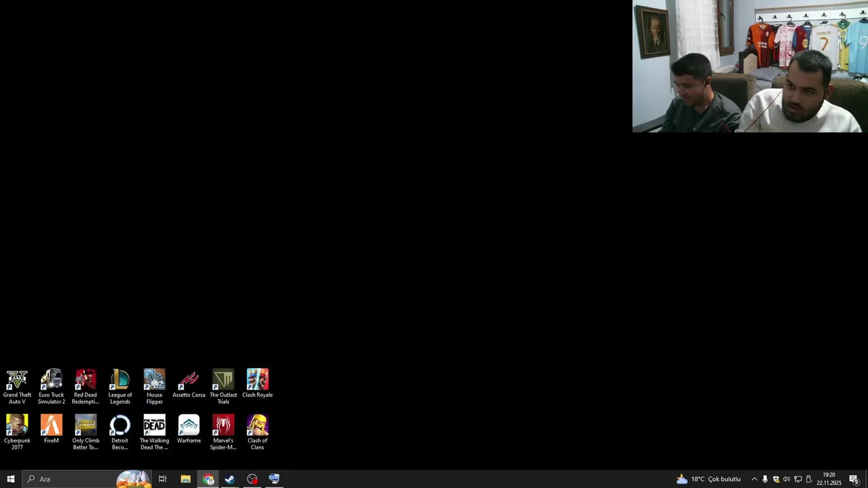
Task: Select the League of Legends shortcut
Action: tap(120, 387)
